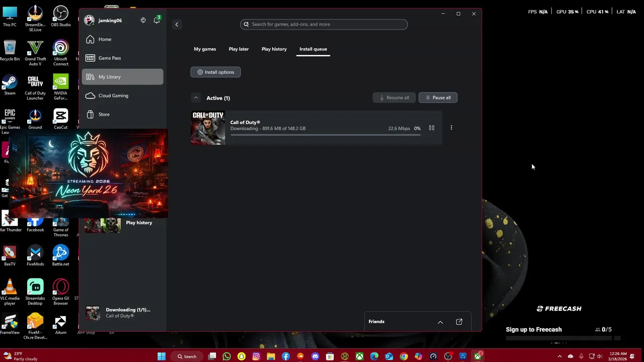This screenshot has width=644, height=362.
Task: Go back with the arrow button
Action: (177, 24)
